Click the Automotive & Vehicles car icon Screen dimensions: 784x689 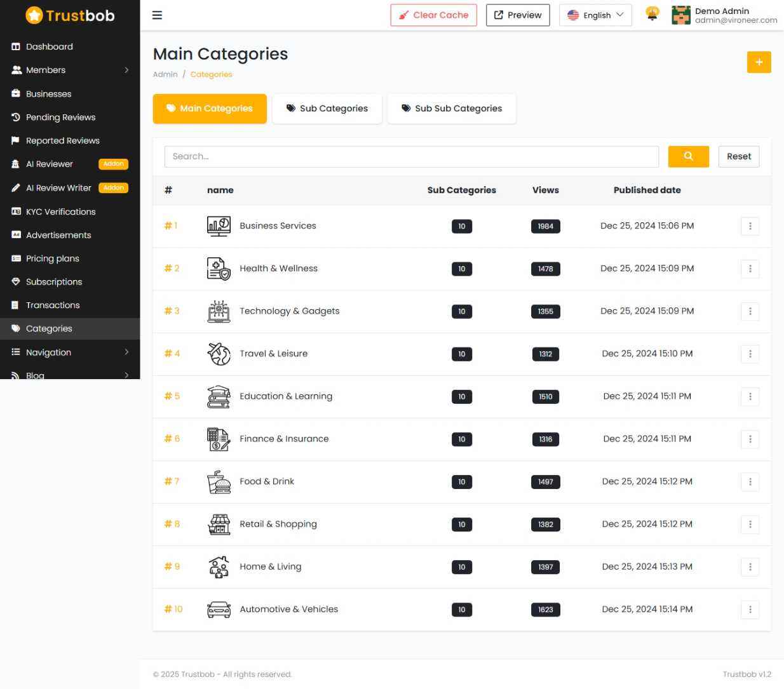pyautogui.click(x=219, y=609)
